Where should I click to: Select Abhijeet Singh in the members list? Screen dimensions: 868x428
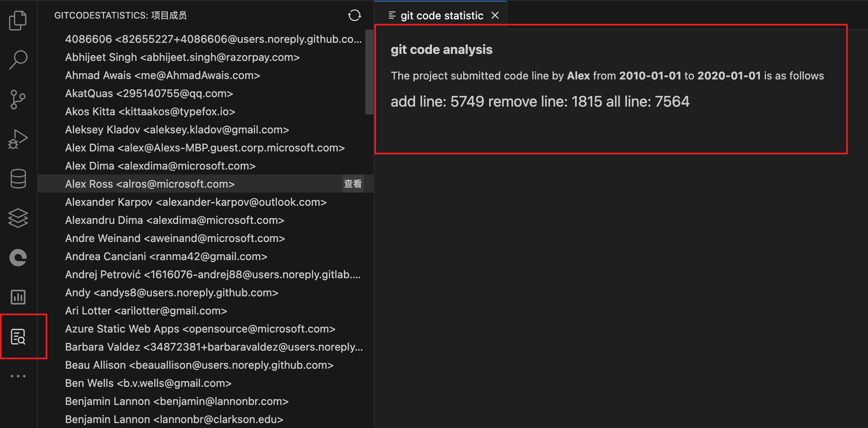click(182, 57)
